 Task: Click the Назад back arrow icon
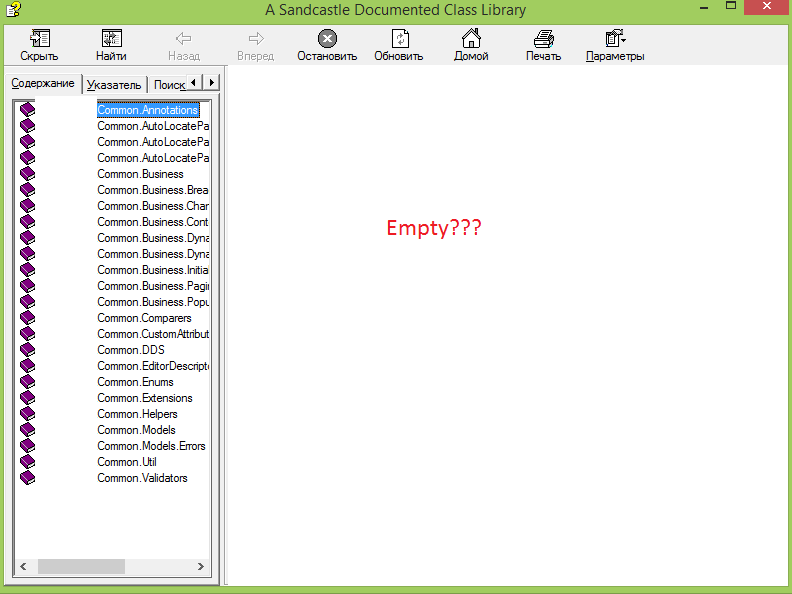(x=183, y=38)
